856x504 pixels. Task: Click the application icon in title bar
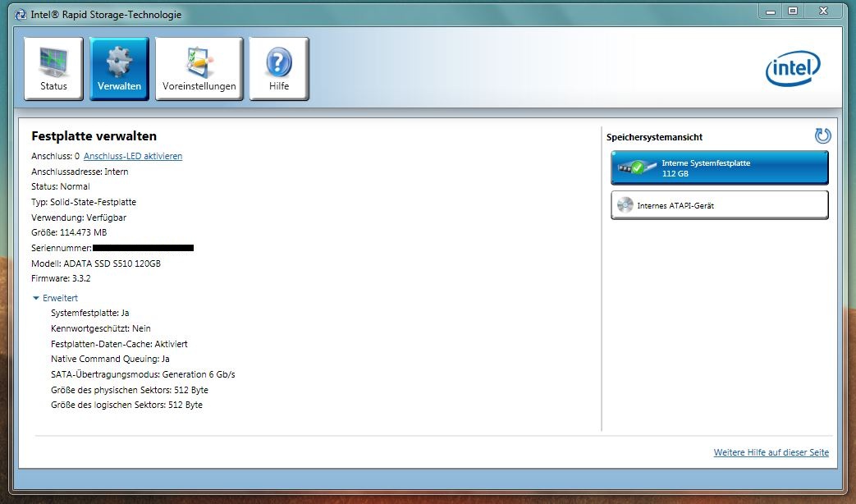click(x=21, y=15)
